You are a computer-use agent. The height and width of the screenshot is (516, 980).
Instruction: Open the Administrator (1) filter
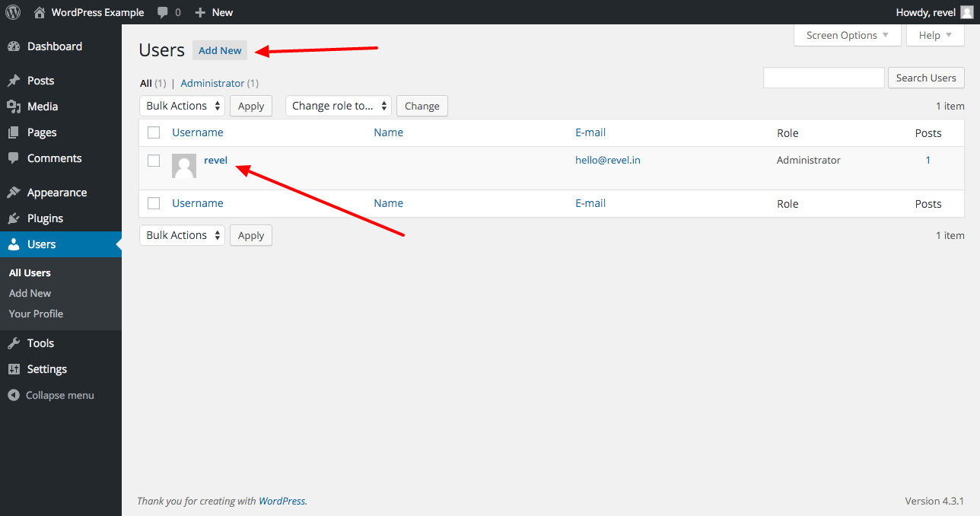[212, 83]
